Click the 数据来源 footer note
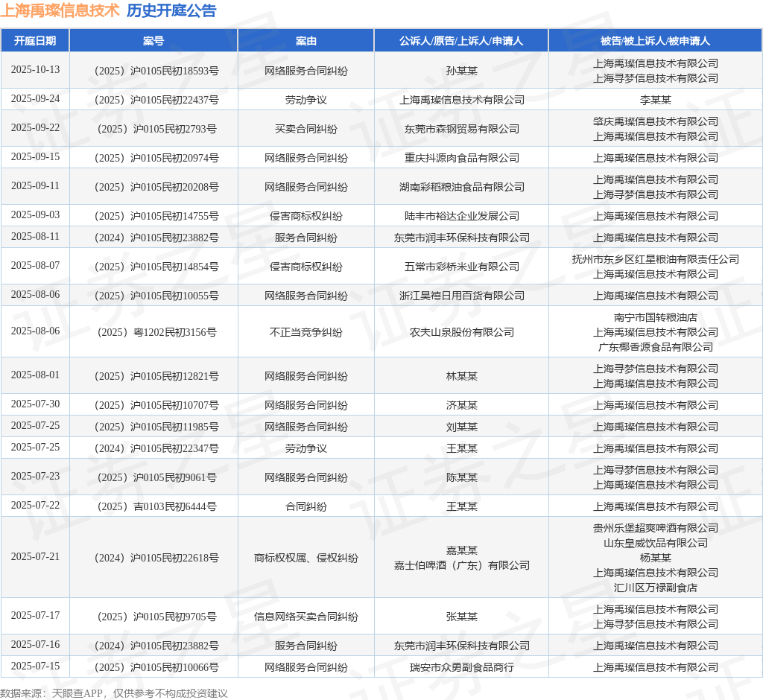763x700 pixels. tap(114, 693)
